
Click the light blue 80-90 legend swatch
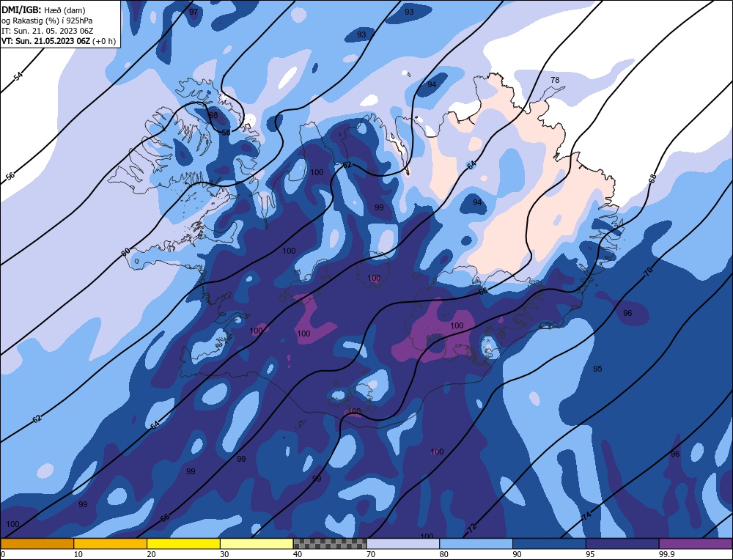click(476, 544)
